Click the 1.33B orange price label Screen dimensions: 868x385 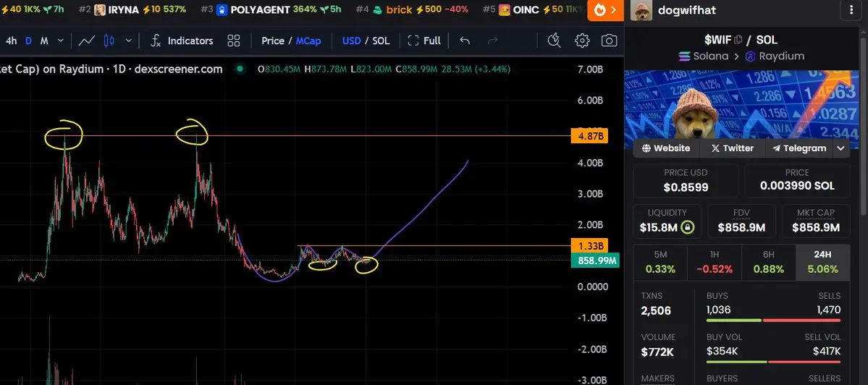tap(589, 246)
